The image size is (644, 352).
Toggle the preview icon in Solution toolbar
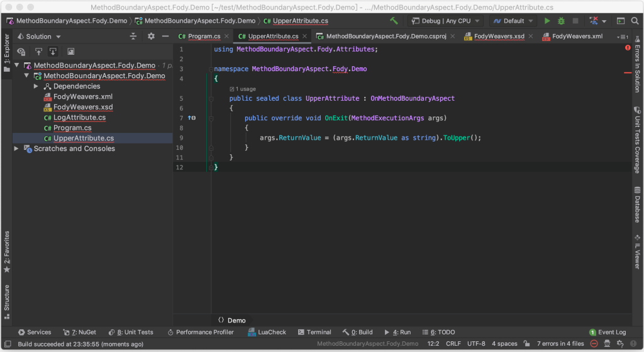pos(70,52)
